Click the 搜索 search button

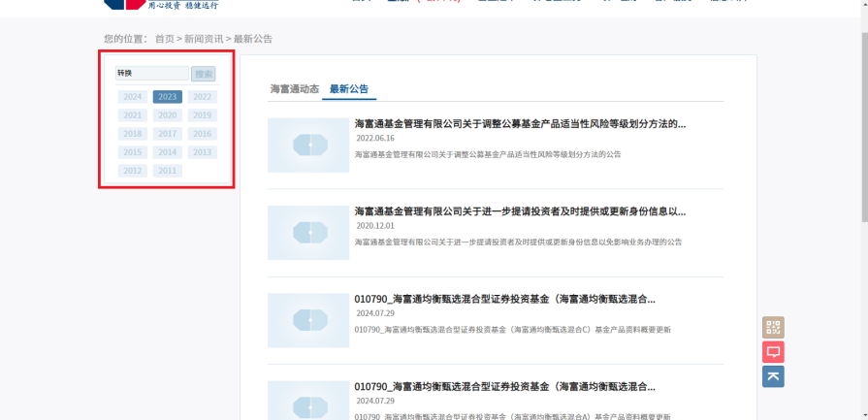(203, 74)
